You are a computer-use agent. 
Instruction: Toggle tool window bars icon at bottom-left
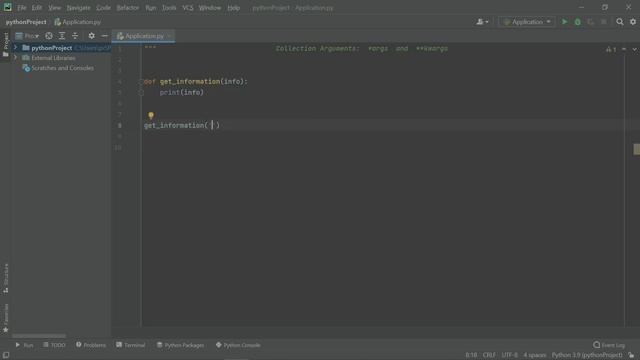point(6,355)
